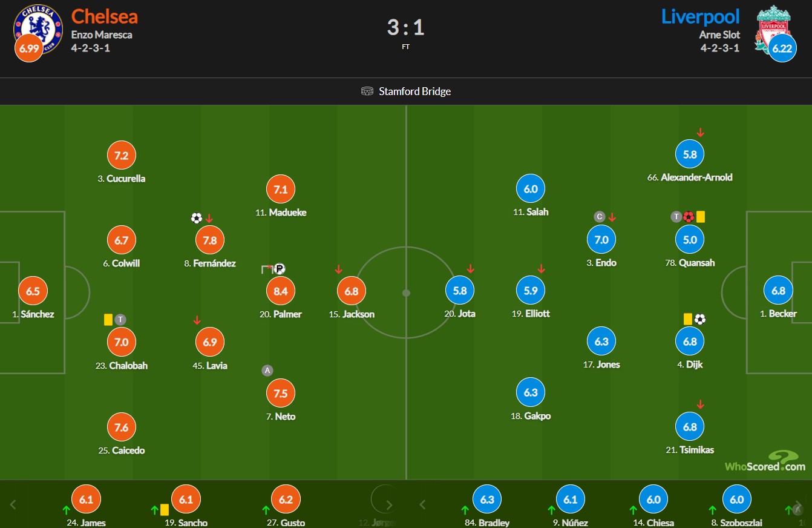Click the yellow card icon above Chalobah
Viewport: 812px width, 528px height.
click(108, 319)
